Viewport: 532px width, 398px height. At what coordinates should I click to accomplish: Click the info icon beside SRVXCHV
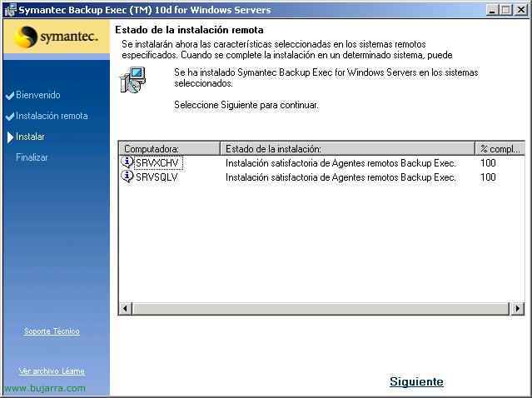(127, 162)
